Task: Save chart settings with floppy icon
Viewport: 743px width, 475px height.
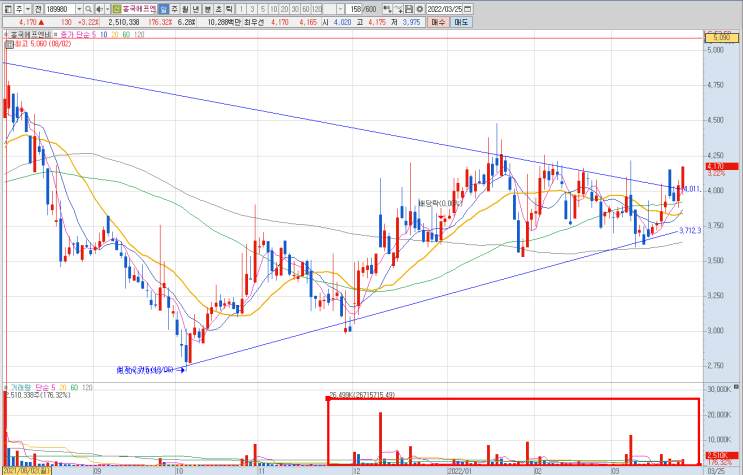Action: tap(409, 9)
